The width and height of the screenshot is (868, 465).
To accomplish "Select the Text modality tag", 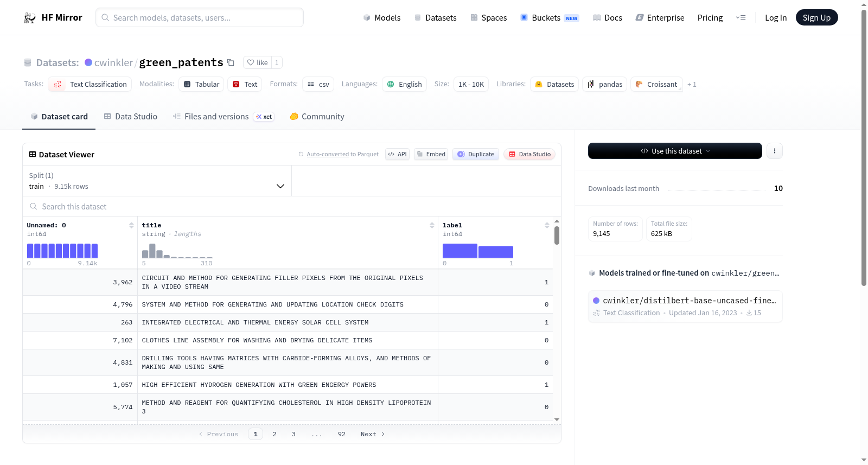I will (245, 84).
